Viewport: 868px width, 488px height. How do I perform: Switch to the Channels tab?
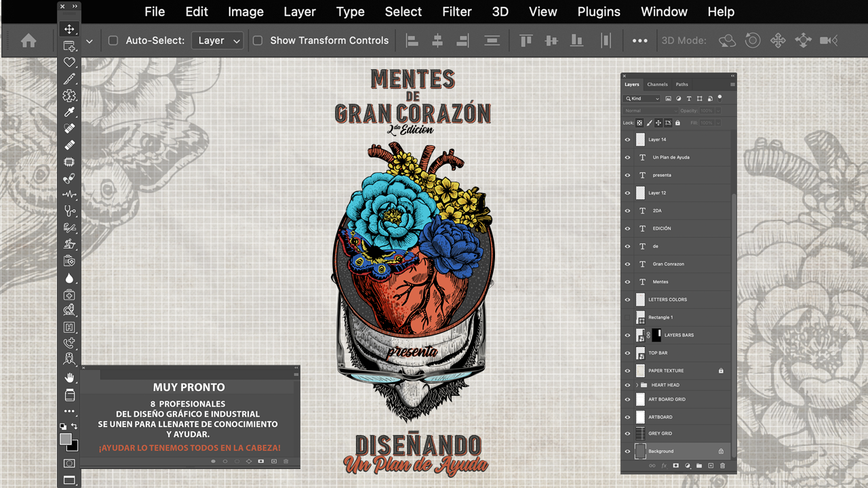(657, 84)
